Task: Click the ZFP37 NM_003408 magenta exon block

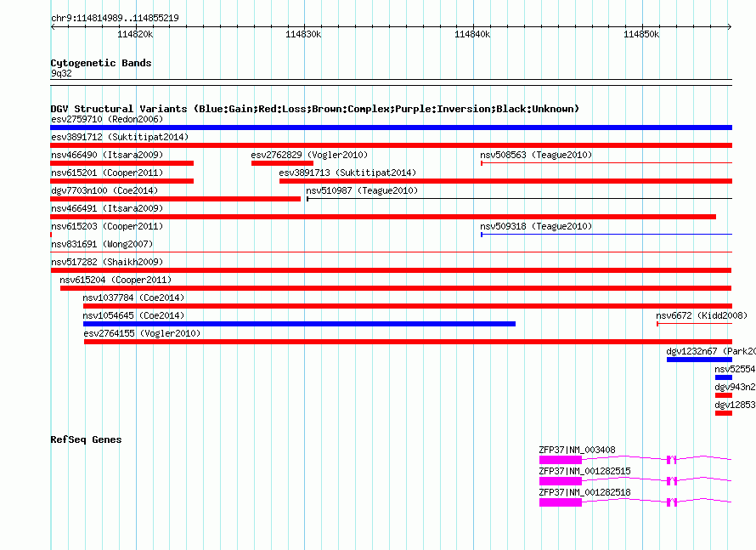Action: click(x=561, y=460)
